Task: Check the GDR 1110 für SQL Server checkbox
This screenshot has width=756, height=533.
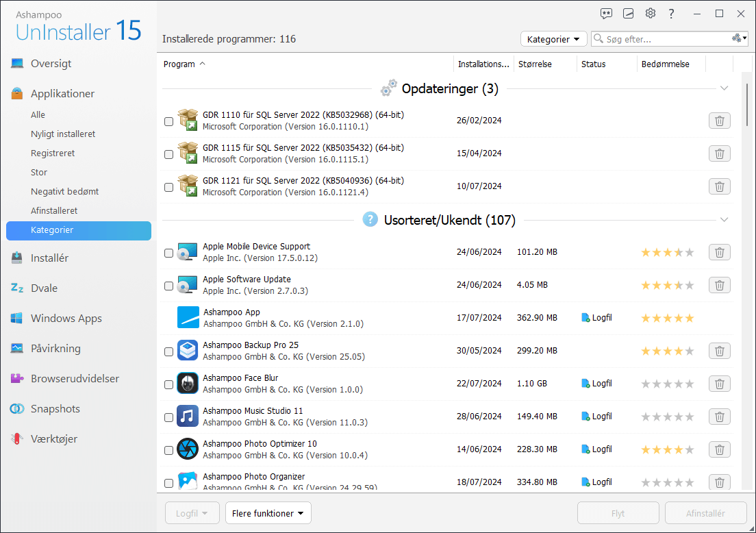Action: (168, 121)
